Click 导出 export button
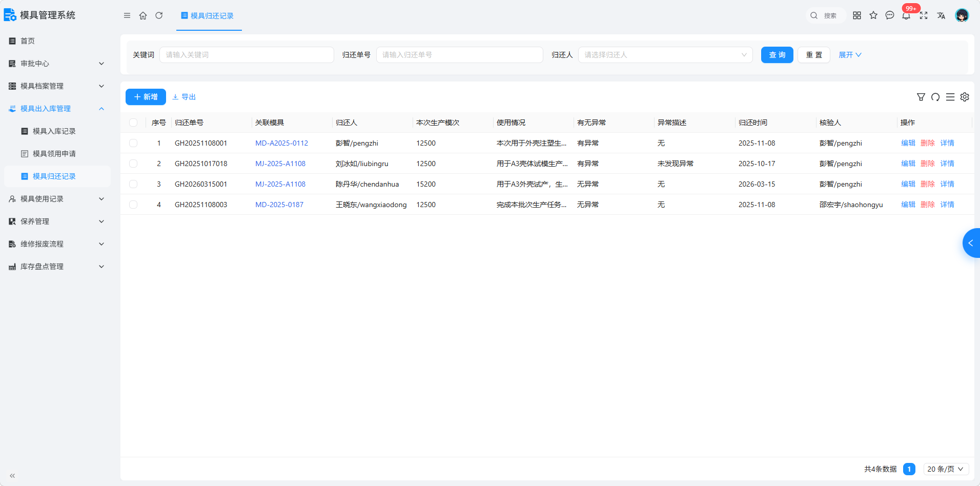 click(184, 97)
